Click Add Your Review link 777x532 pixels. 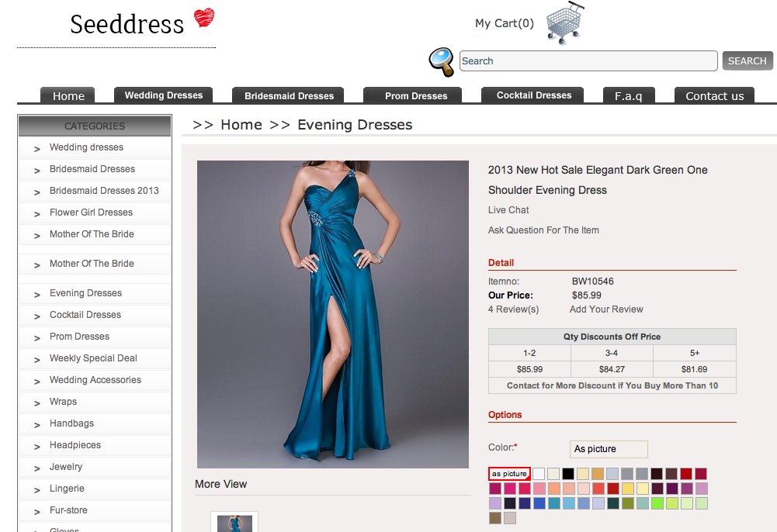pos(606,309)
